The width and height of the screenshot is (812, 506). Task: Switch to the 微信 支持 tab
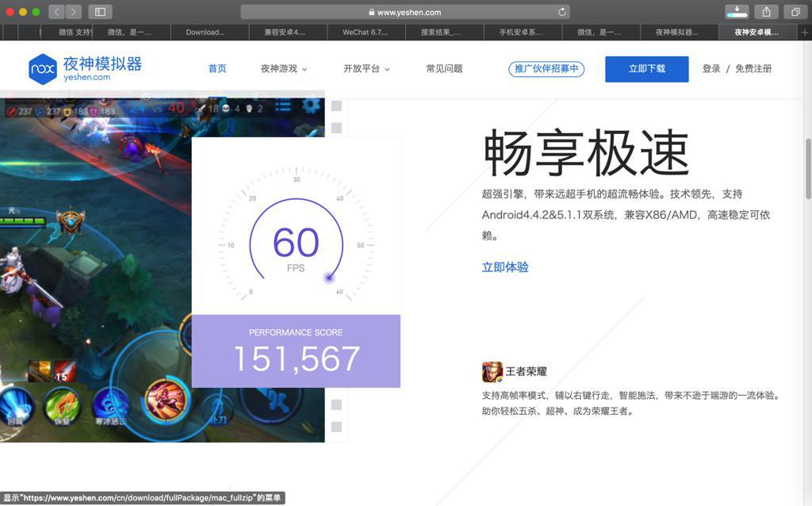coord(75,32)
